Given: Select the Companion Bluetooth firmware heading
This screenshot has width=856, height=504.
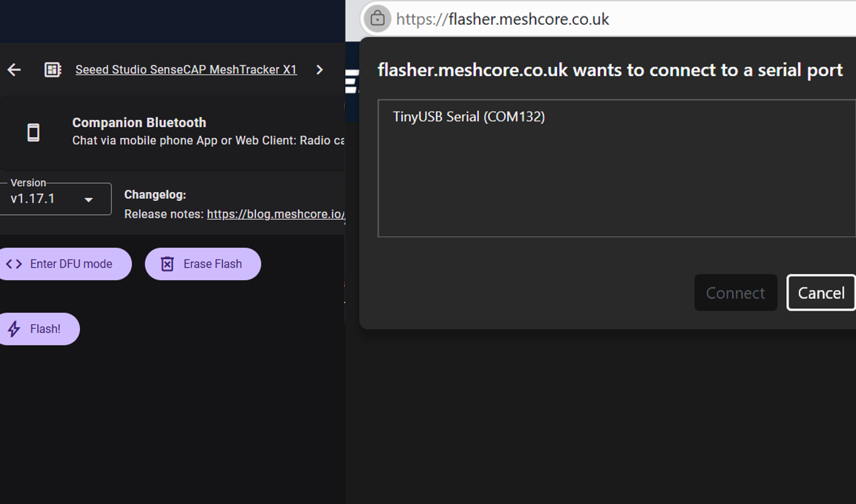Looking at the screenshot, I should tap(139, 122).
